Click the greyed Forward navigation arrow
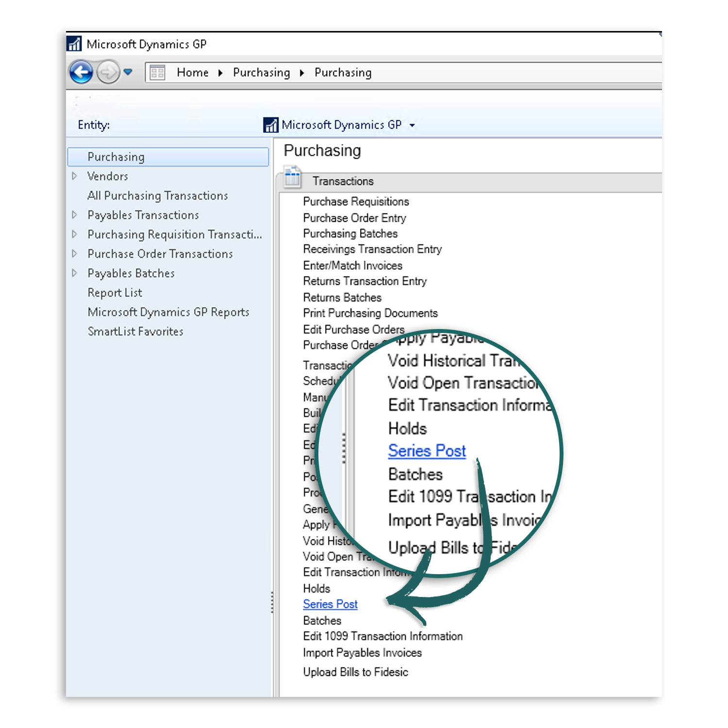The height and width of the screenshot is (728, 728). click(x=107, y=73)
